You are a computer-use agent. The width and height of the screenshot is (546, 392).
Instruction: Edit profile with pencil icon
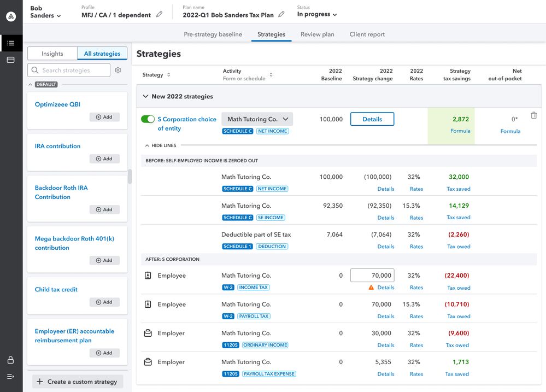(x=159, y=15)
